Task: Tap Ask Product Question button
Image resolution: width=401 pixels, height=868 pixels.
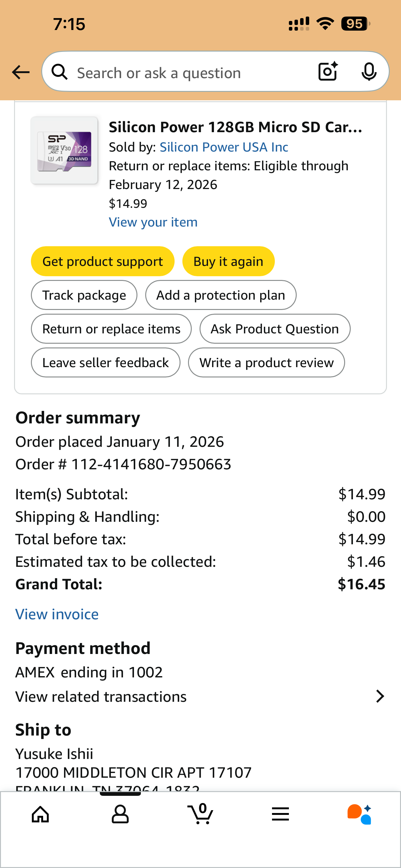Action: [275, 329]
